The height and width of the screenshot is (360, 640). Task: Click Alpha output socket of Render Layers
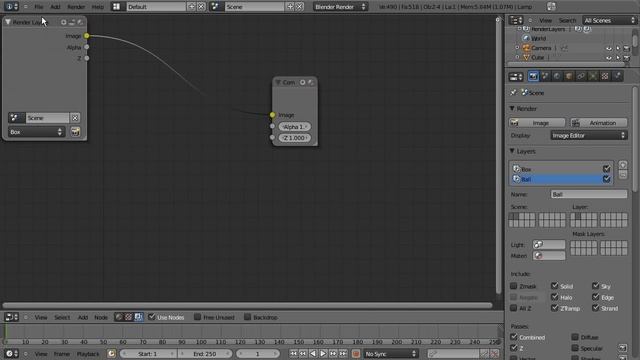tap(87, 47)
